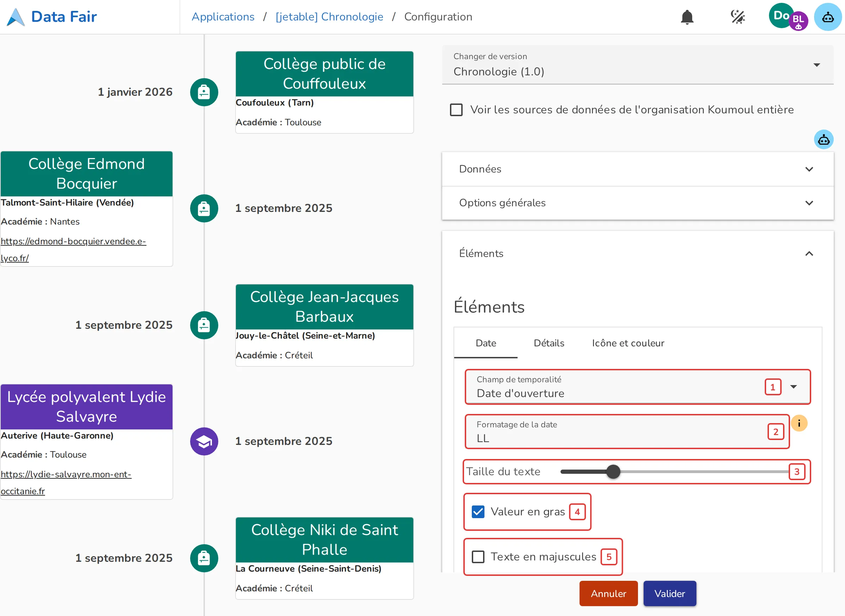
Task: Enable viewing Koumoul organisation data sources
Action: (456, 110)
